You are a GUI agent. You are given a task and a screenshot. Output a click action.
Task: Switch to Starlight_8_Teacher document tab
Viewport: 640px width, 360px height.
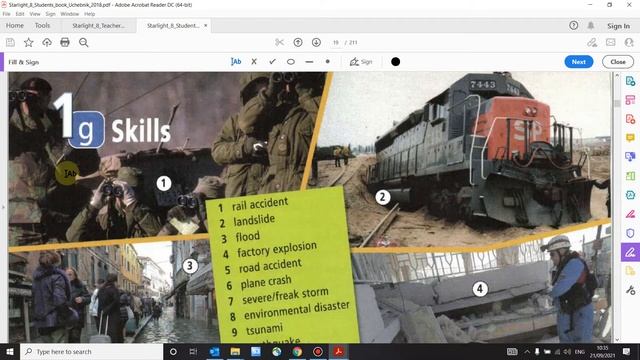pyautogui.click(x=98, y=25)
